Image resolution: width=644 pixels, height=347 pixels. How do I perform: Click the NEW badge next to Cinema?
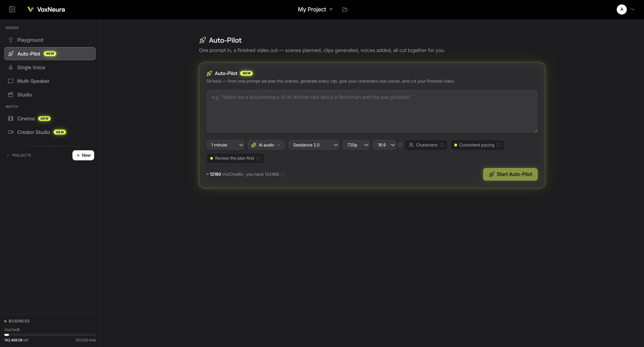click(44, 119)
